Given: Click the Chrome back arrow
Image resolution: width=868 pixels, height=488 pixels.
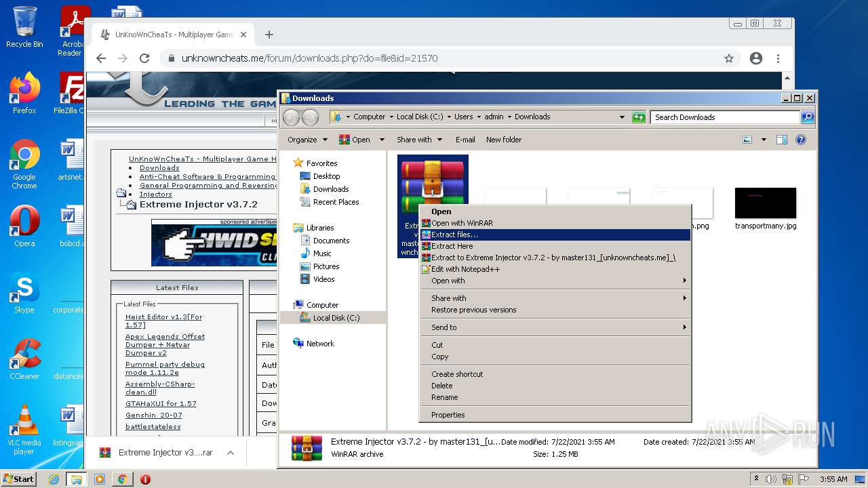Looking at the screenshot, I should click(101, 58).
